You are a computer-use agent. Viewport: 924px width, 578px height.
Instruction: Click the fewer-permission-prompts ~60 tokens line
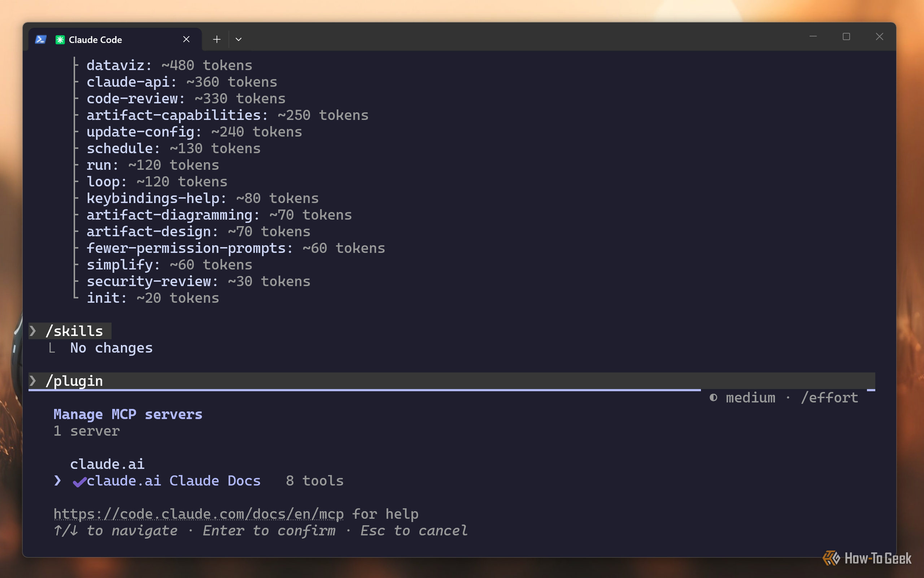pyautogui.click(x=236, y=249)
